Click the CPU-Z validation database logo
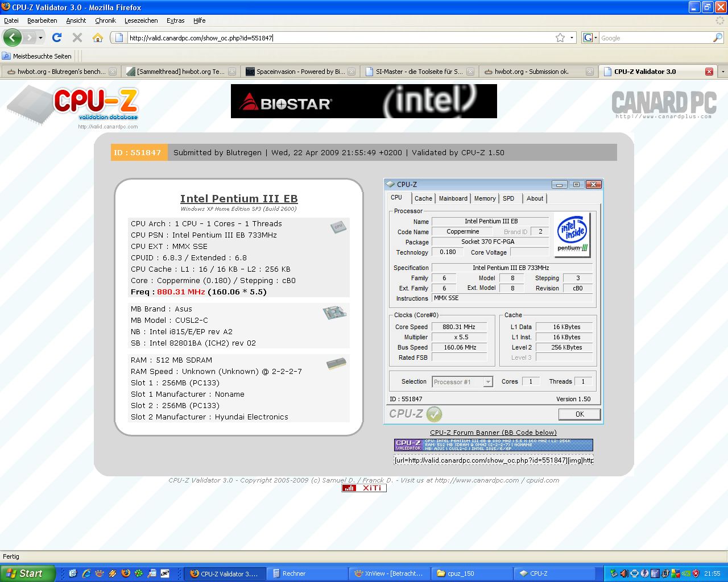Screen dimensions: 728x582 73,107
